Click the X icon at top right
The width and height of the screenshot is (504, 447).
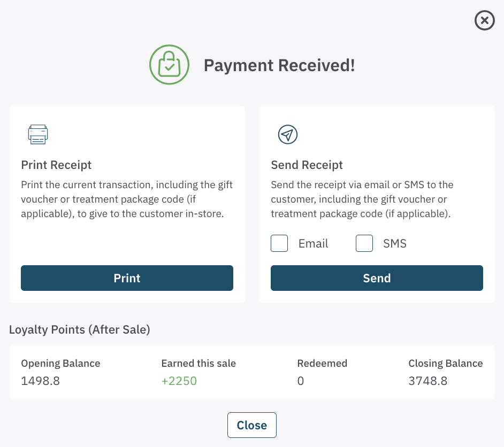(x=484, y=21)
